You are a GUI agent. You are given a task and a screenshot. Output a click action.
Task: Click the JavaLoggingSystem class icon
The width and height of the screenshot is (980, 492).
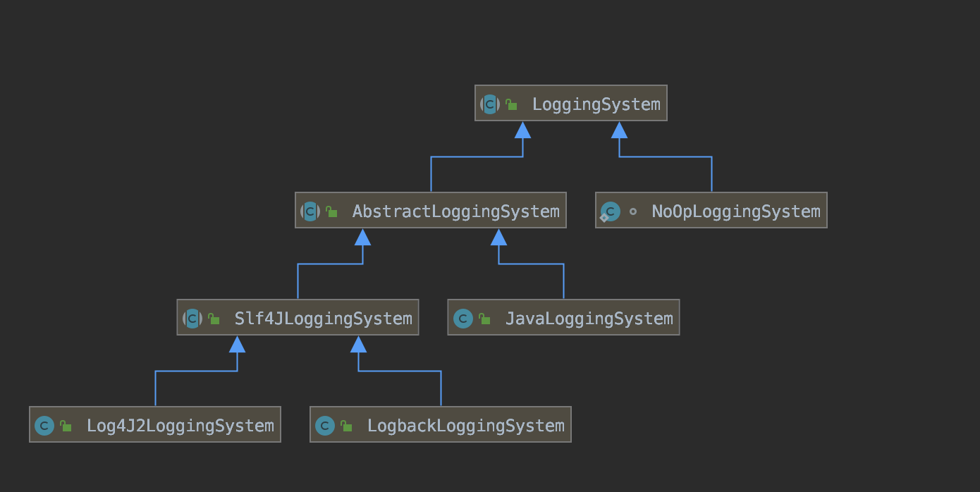(463, 319)
